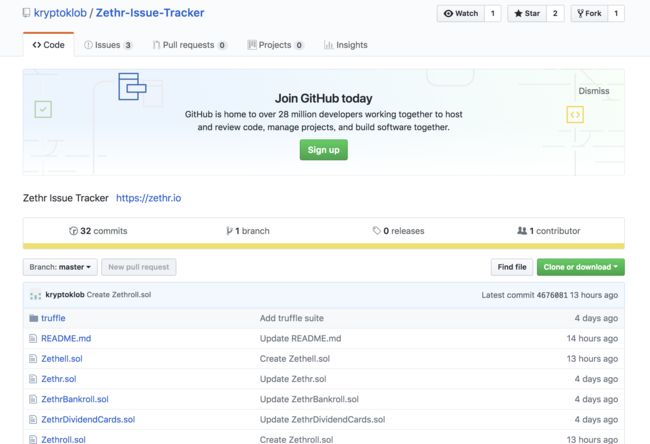The height and width of the screenshot is (444, 650).
Task: Click the commits history clock icon
Action: pos(73,231)
